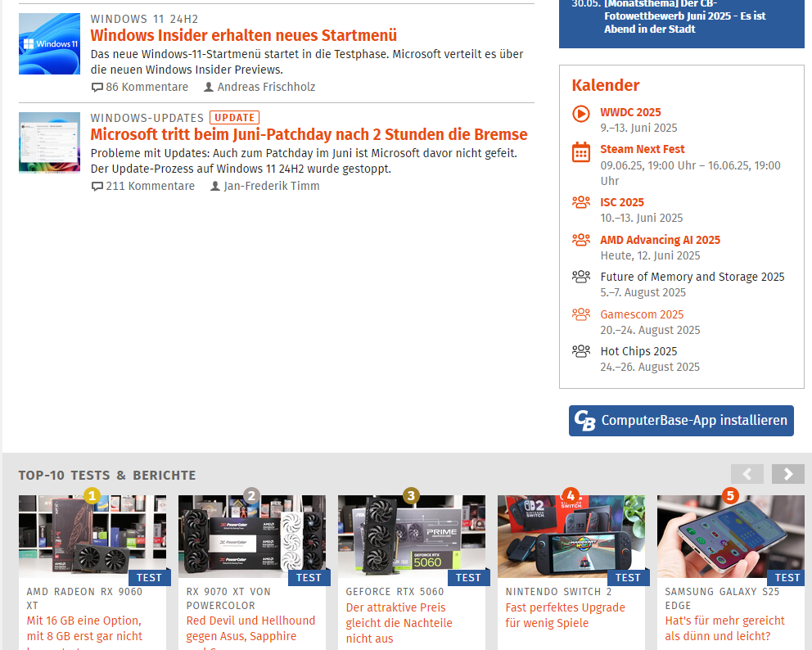Click the CB logo icon in install button
The image size is (812, 650).
click(585, 421)
